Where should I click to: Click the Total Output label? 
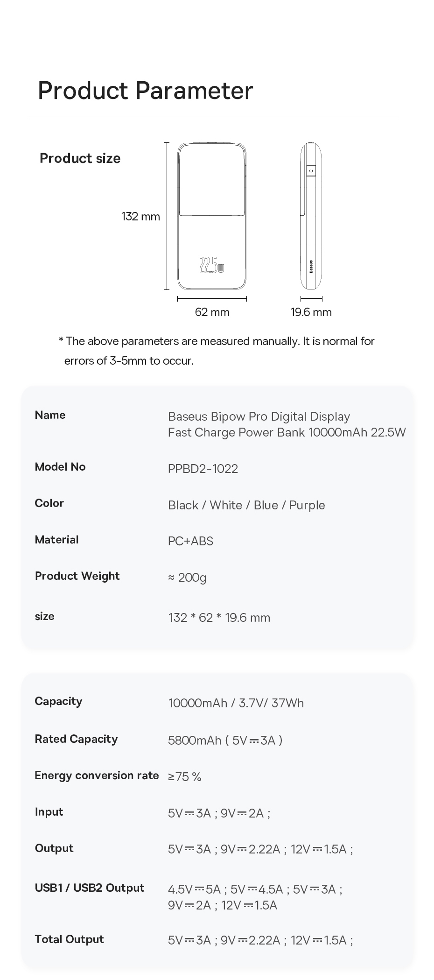70,939
